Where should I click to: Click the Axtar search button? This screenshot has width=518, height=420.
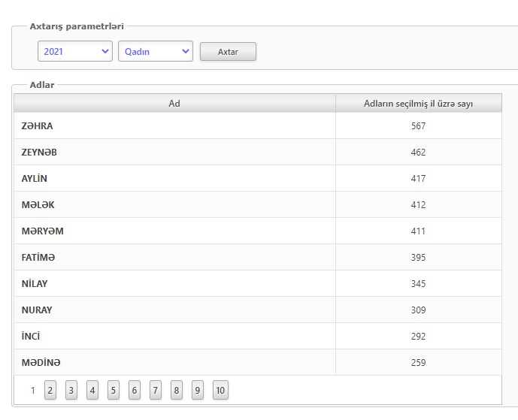click(x=228, y=52)
